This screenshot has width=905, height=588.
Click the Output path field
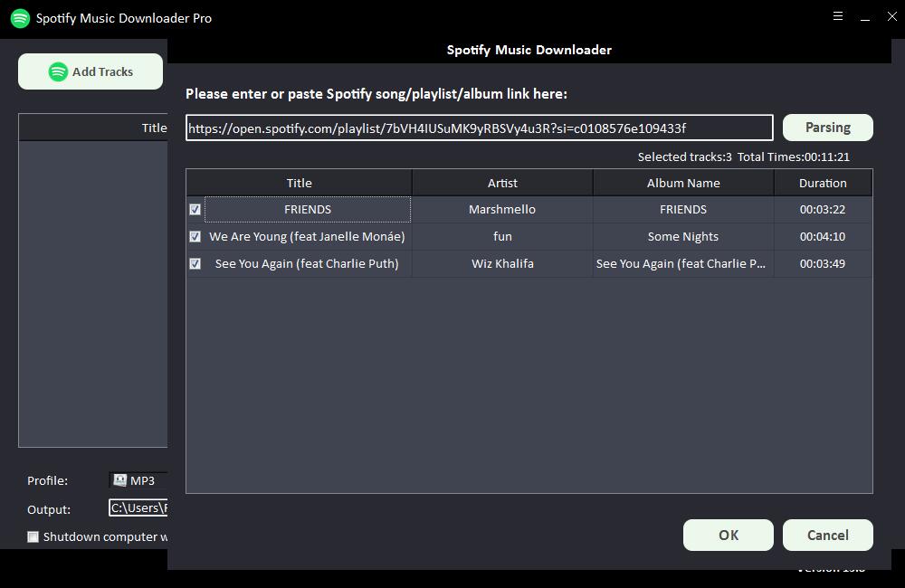point(138,508)
